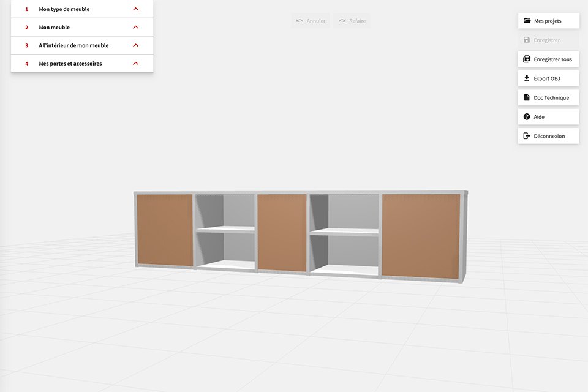This screenshot has height=392, width=588.
Task: Click the floppy disk icon beside Enregistrer
Action: tap(527, 40)
